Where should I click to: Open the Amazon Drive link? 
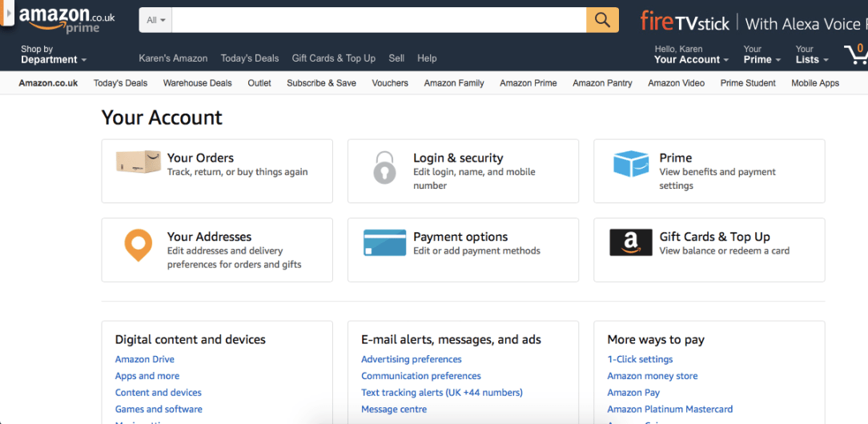pyautogui.click(x=145, y=359)
